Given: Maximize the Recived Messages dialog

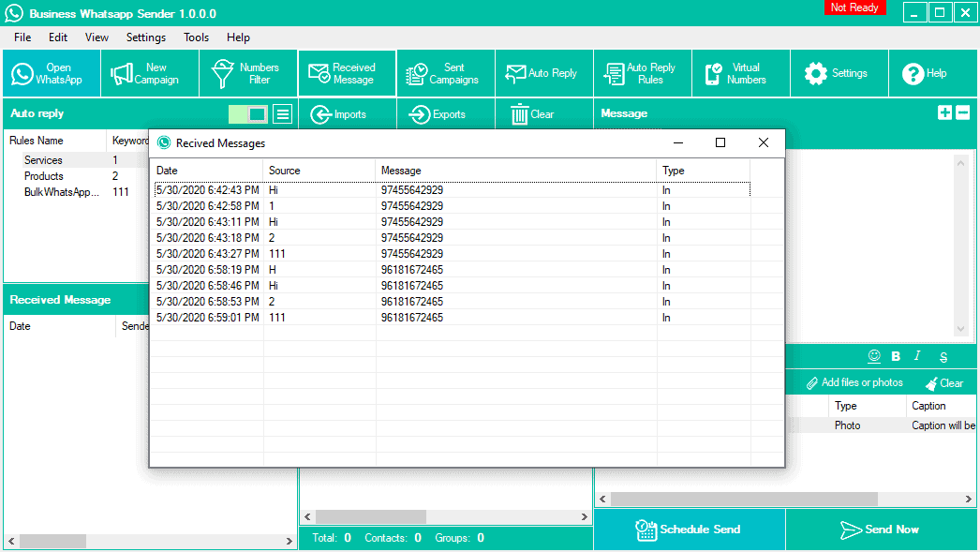Looking at the screenshot, I should pos(720,142).
